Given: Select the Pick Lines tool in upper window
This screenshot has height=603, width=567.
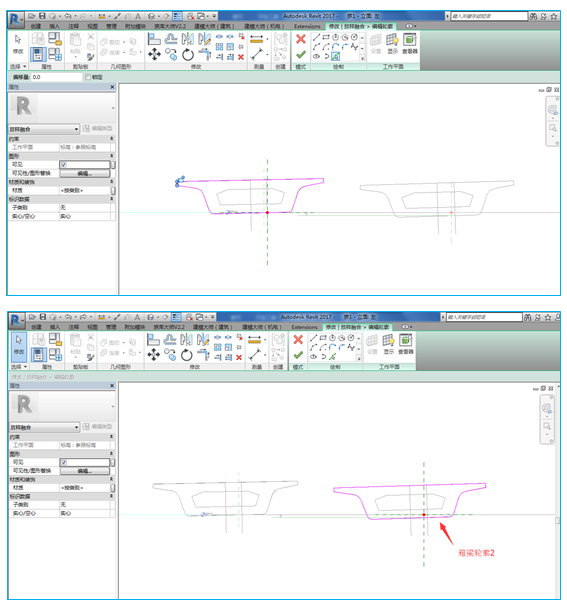Looking at the screenshot, I should coord(335,57).
